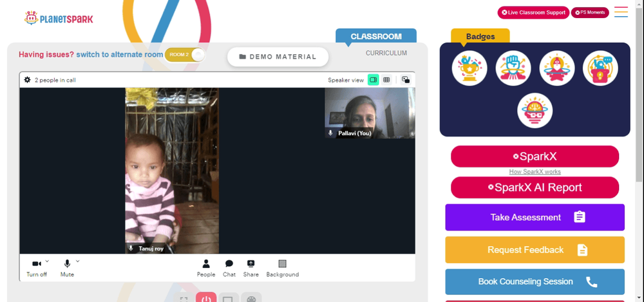The height and width of the screenshot is (302, 644).
Task: Open microphone options chevron
Action: click(x=78, y=261)
